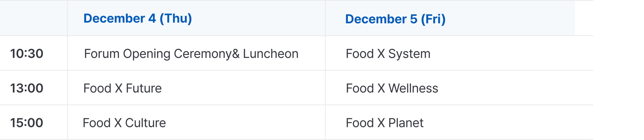Open the Food X Future session
Screen dimensions: 644x140
click(x=122, y=88)
